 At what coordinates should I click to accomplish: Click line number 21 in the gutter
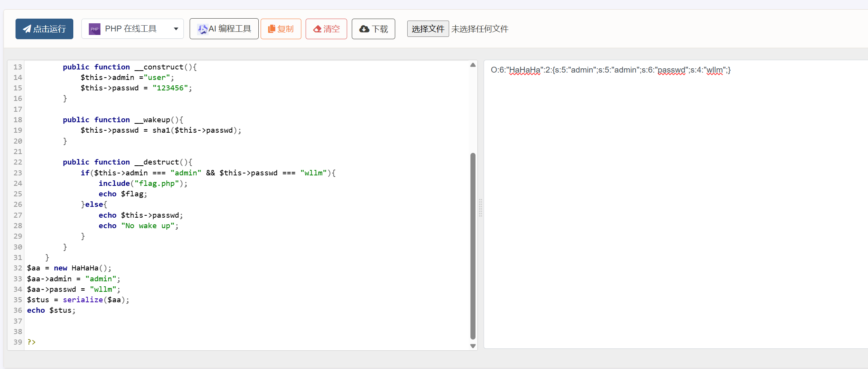coord(18,151)
